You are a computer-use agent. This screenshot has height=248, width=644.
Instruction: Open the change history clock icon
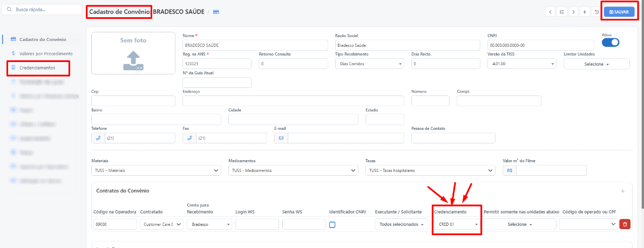pyautogui.click(x=596, y=12)
